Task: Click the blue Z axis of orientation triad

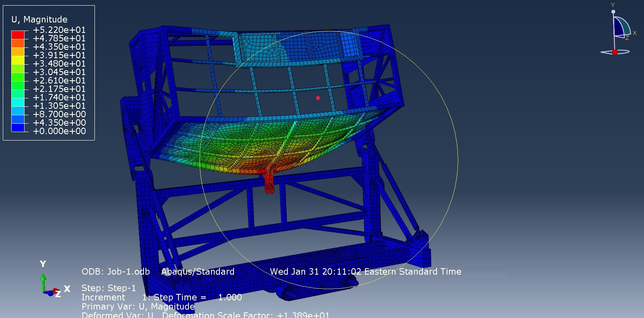Action: pos(50,294)
